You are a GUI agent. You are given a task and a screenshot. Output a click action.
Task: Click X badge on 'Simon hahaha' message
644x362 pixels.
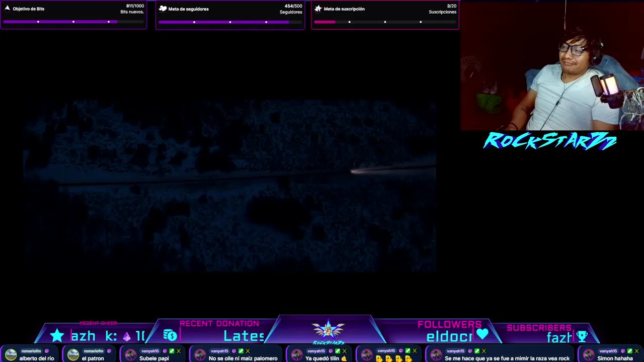pyautogui.click(x=636, y=351)
